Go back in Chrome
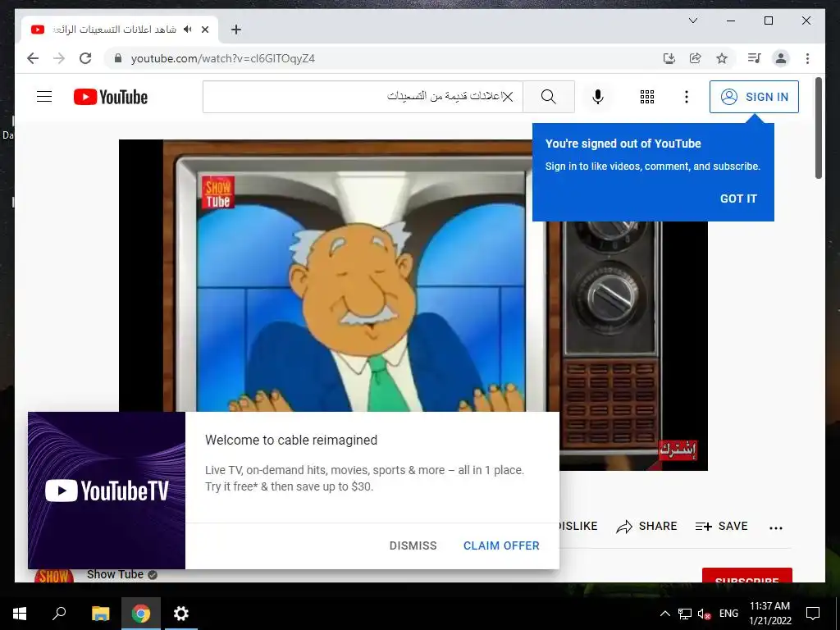Image resolution: width=840 pixels, height=630 pixels. click(33, 58)
